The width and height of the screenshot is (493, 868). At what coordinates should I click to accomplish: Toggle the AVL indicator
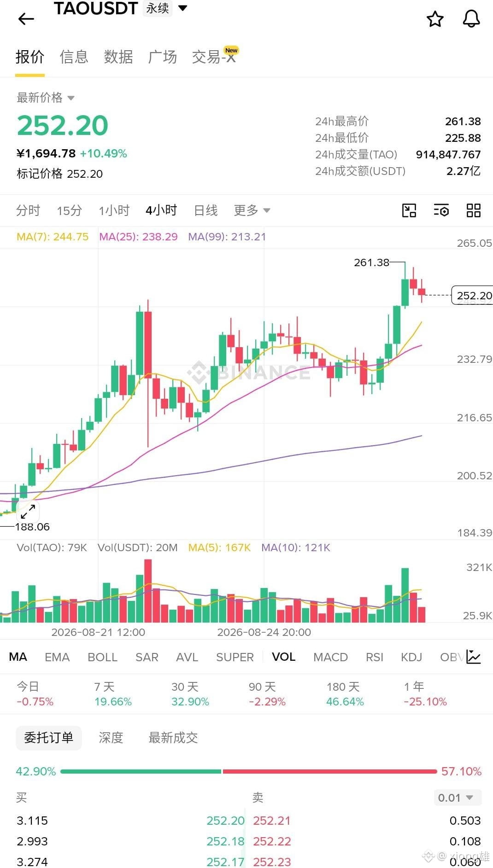click(x=187, y=657)
